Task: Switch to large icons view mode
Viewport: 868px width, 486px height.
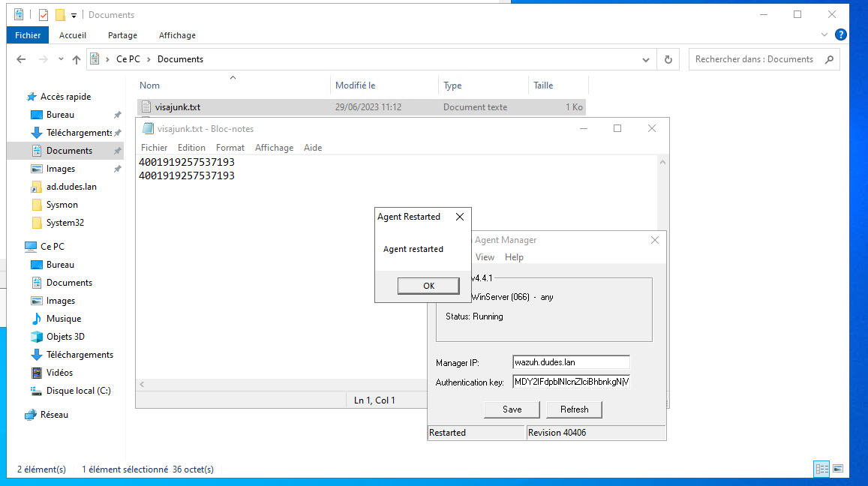Action: (x=838, y=469)
